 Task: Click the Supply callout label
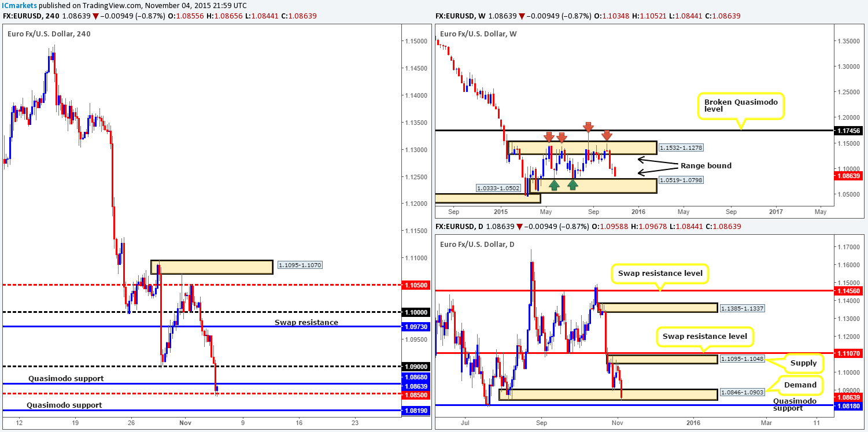pyautogui.click(x=805, y=363)
